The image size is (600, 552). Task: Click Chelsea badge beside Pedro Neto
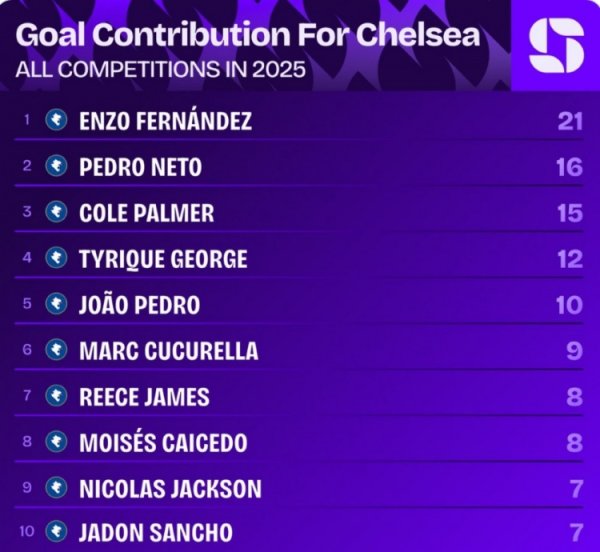pyautogui.click(x=57, y=167)
